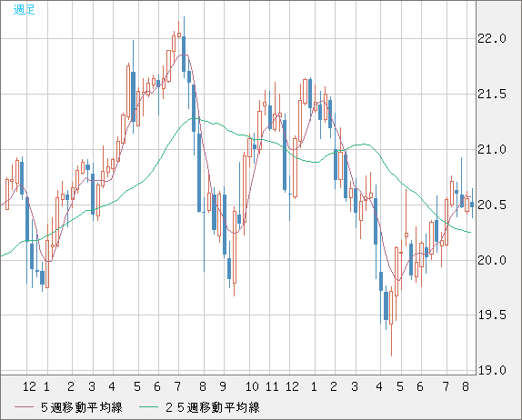Click the month 4 label next to 5 on right

coord(379,386)
